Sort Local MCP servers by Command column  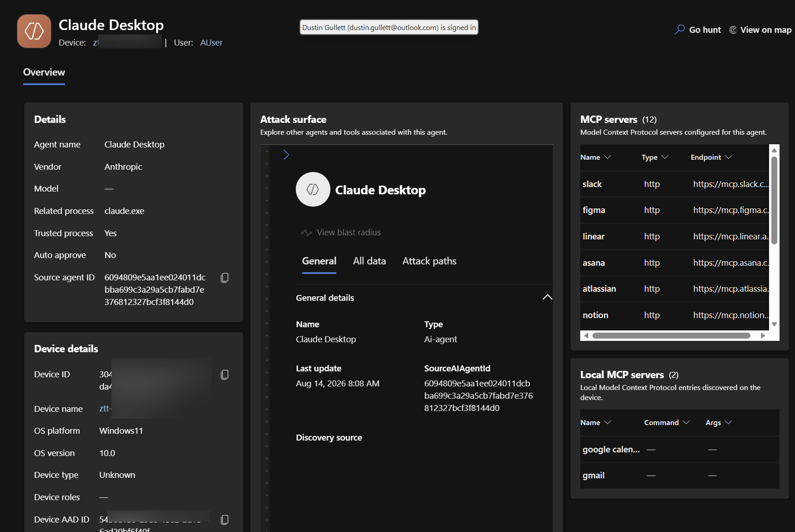tap(667, 422)
